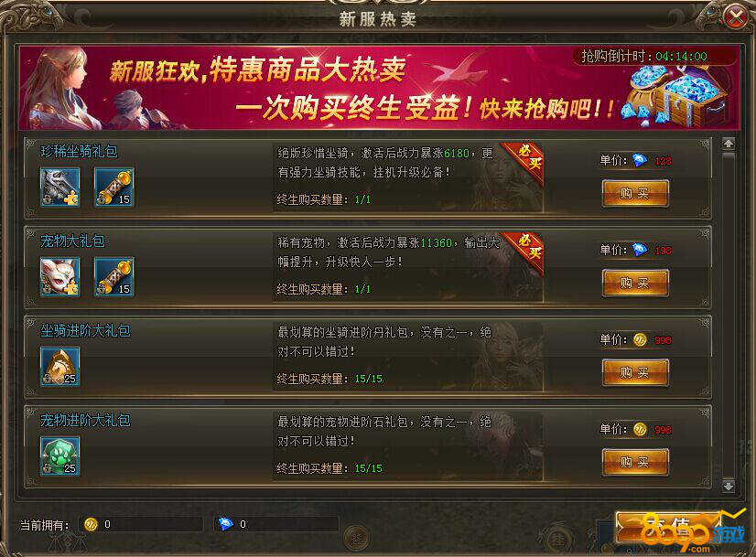Select the golden scroll icon in 珍稀坐骑礼包
This screenshot has width=756, height=557.
click(114, 187)
